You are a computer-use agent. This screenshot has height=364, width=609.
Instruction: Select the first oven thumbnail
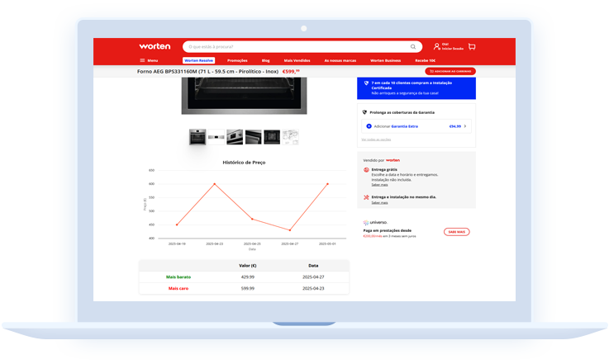click(197, 137)
